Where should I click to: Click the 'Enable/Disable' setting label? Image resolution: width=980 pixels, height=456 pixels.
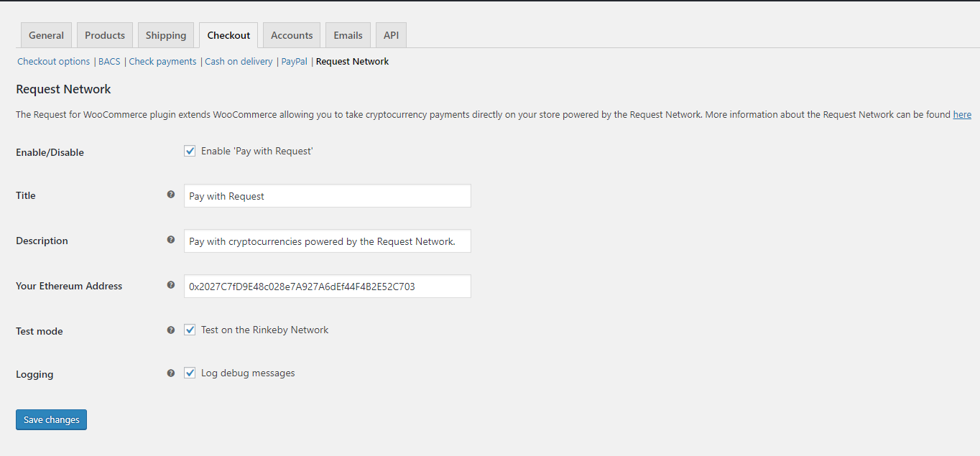click(50, 152)
